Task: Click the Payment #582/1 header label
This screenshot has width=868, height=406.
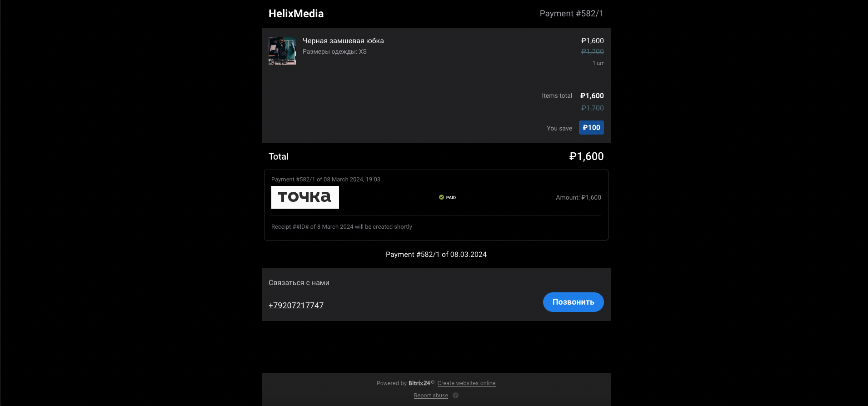Action: click(x=571, y=14)
